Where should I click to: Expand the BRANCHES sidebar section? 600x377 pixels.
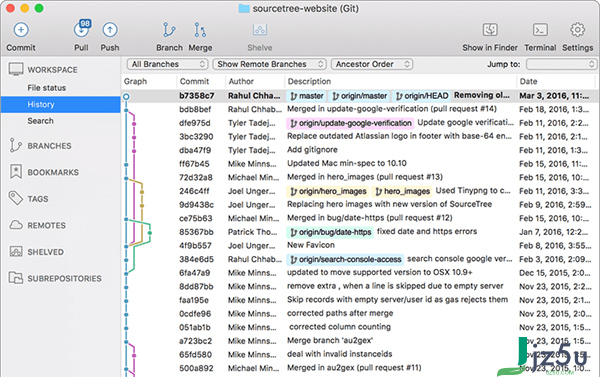coord(49,146)
